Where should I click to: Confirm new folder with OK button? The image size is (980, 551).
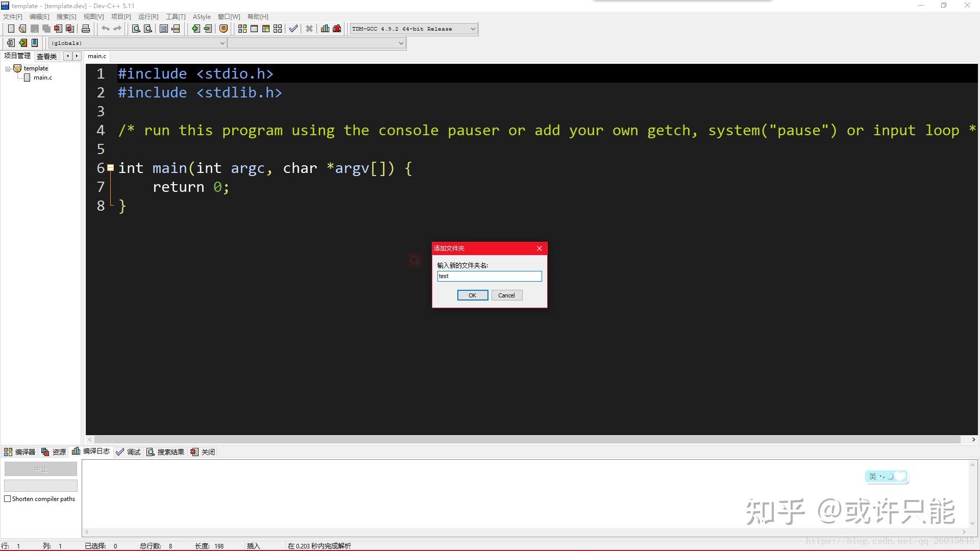click(x=472, y=295)
